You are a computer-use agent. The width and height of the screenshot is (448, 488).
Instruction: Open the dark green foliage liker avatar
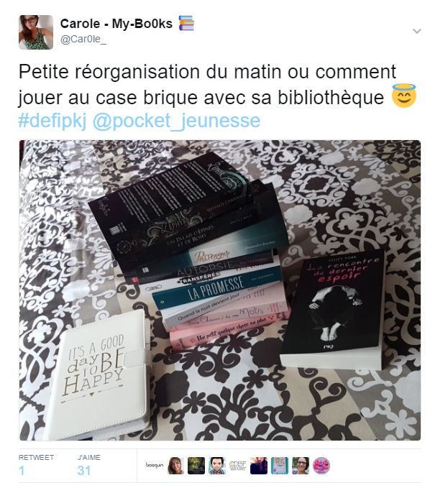[x=196, y=465]
